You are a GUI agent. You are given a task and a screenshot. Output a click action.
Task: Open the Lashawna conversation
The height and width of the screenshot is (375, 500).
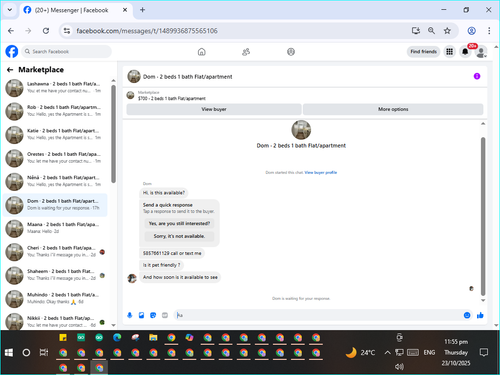[x=55, y=88]
